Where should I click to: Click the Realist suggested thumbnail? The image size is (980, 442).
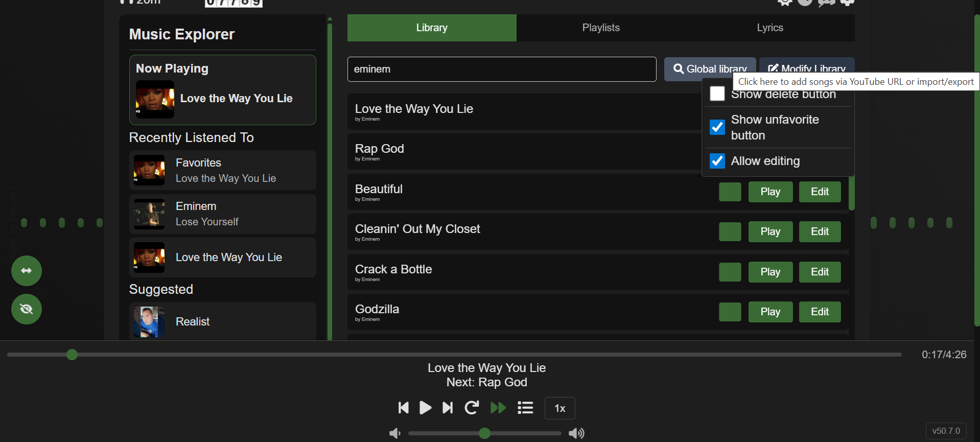click(x=149, y=322)
